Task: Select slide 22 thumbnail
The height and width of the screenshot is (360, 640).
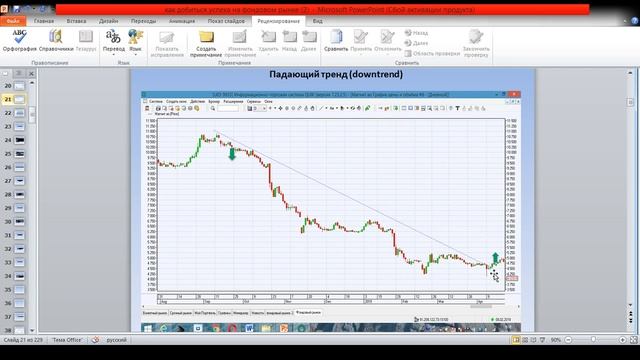Action: click(x=19, y=113)
